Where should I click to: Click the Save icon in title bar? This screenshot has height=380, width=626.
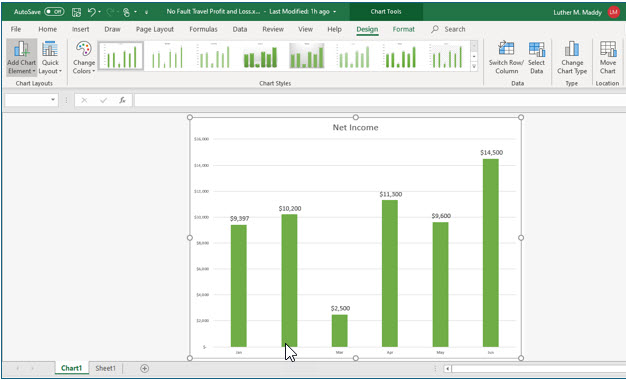(x=76, y=12)
